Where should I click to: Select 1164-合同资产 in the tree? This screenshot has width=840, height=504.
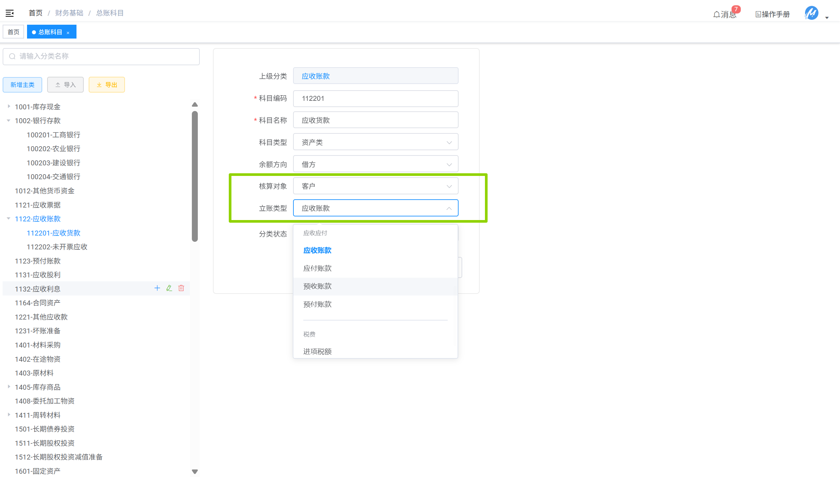(37, 303)
